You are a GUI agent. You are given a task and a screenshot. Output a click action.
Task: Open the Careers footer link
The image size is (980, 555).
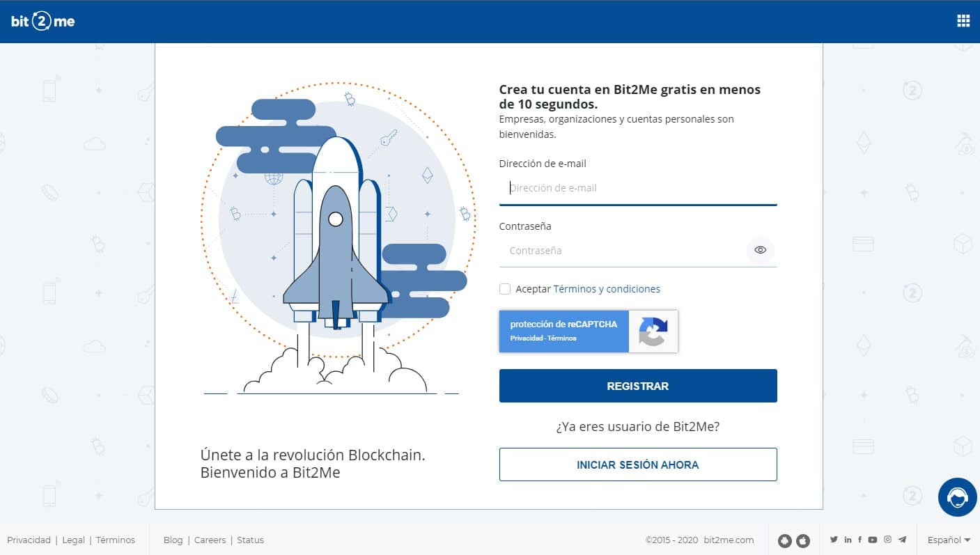[210, 540]
